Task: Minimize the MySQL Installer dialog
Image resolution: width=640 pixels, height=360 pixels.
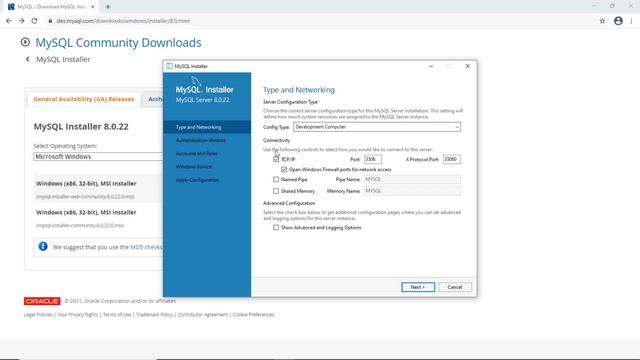Action: point(431,66)
